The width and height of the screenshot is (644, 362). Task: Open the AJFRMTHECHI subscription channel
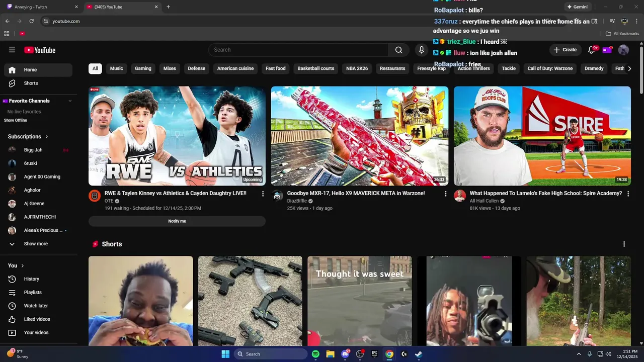[38, 217]
